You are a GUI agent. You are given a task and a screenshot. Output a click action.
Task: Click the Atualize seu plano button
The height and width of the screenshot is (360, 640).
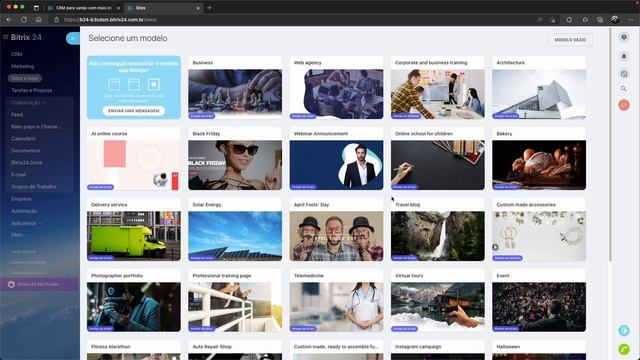39,284
